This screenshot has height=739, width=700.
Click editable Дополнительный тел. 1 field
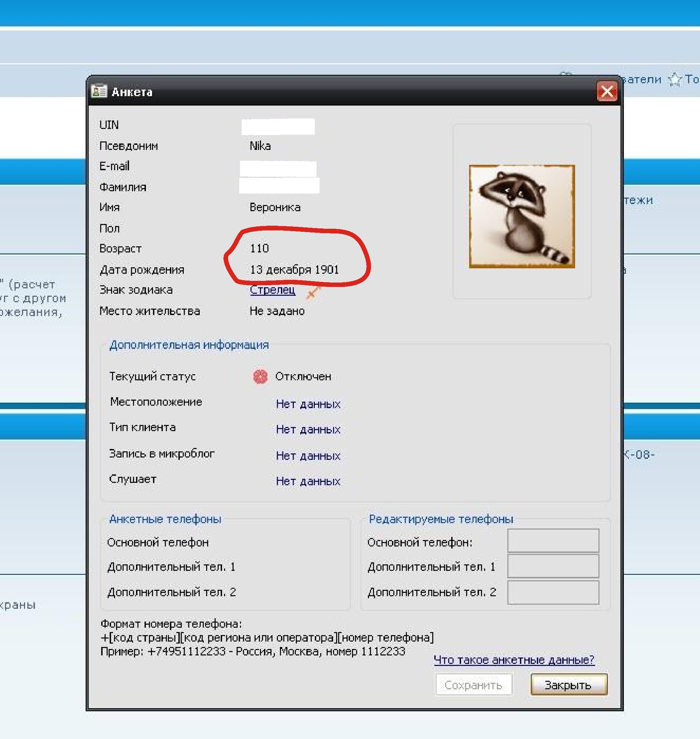(x=553, y=566)
